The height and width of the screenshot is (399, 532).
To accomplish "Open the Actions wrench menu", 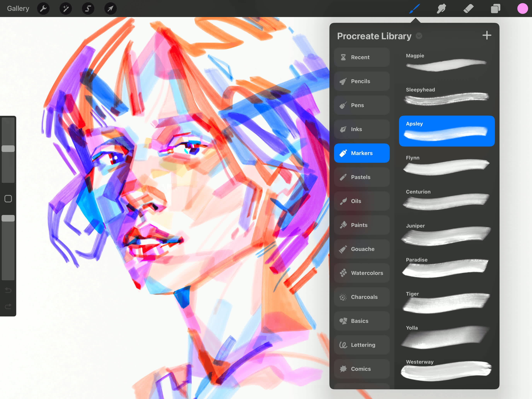I will pyautogui.click(x=43, y=9).
